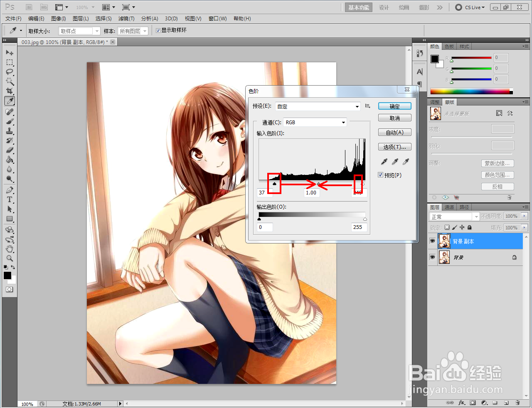Click the delete layer trash icon
The image size is (532, 408).
(517, 403)
